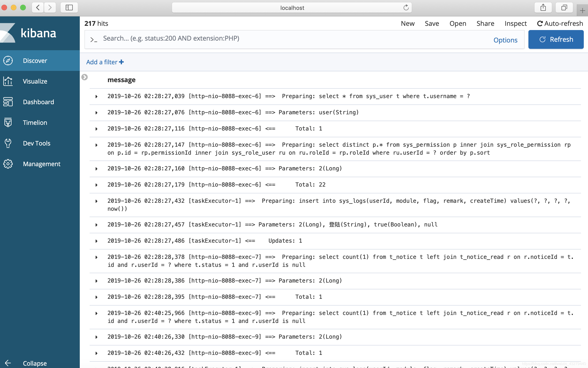Expand the 02:28:27,457 taskExecutor Parameters row
Screen dimensions: 588x368
pyautogui.click(x=97, y=225)
